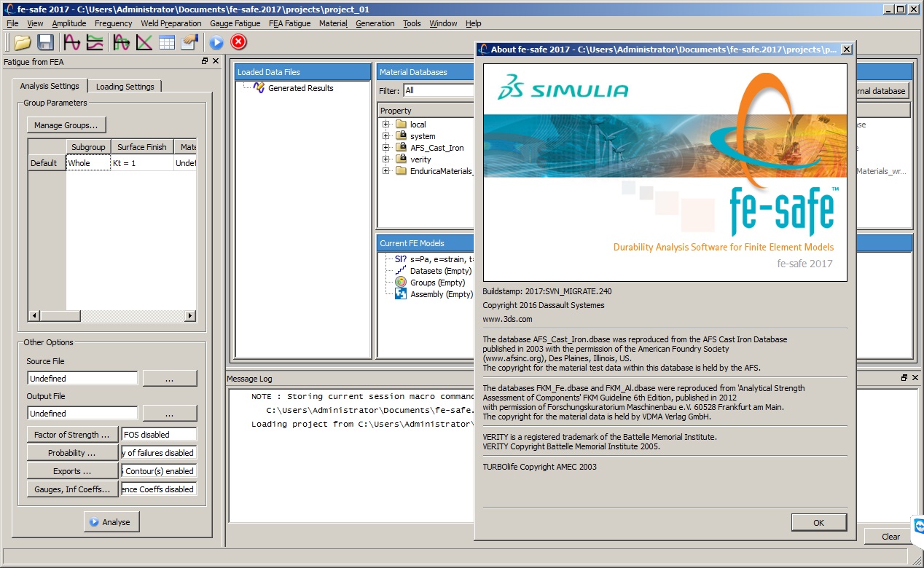Click the table grid toolbar icon

coord(167,42)
